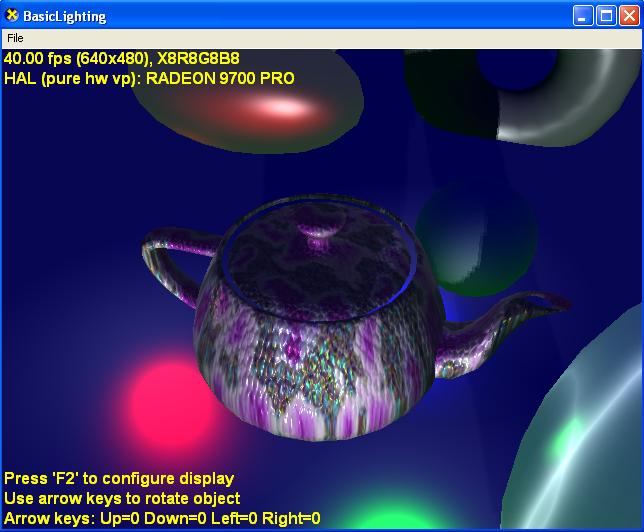
Task: Click the 'Use arrow keys to rotate object' text
Action: click(122, 498)
